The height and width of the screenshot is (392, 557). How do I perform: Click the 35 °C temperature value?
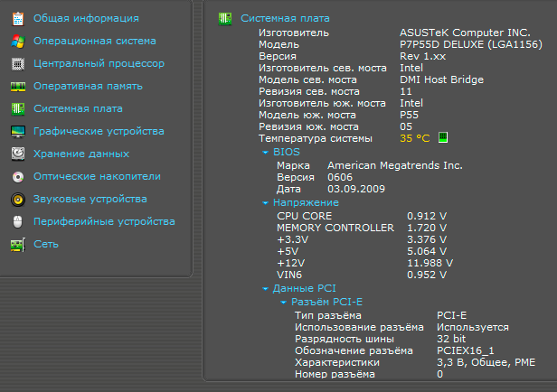414,138
